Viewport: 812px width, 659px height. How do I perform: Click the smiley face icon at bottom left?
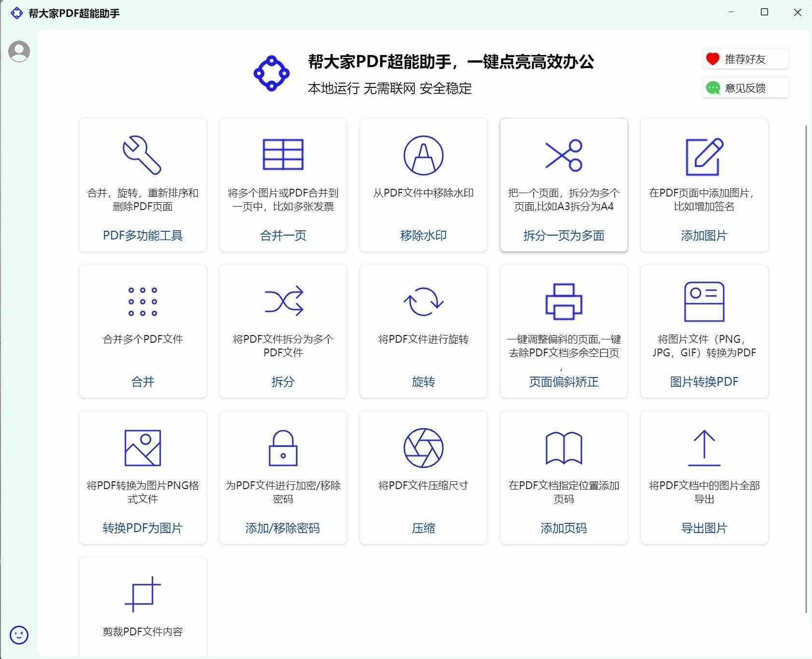click(x=19, y=635)
